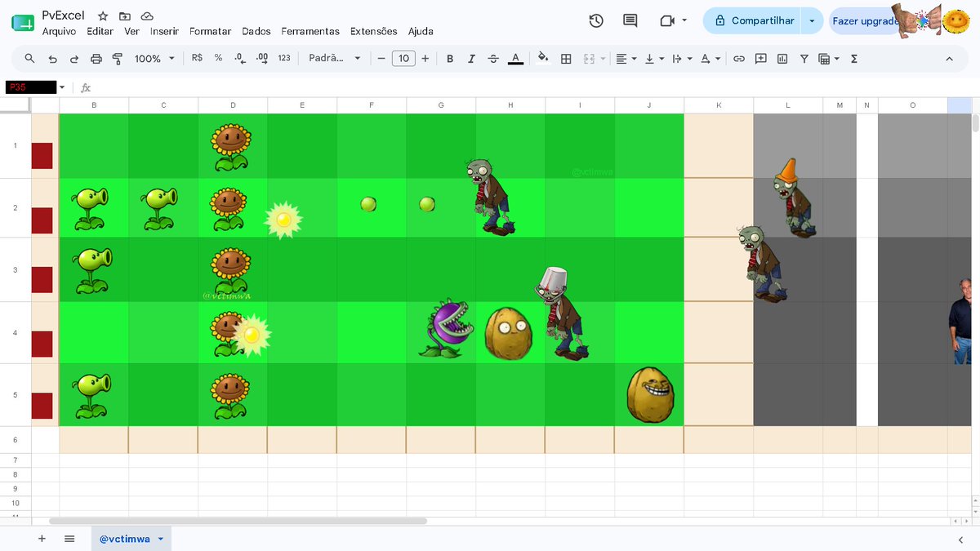
Task: Open the Extensões menu
Action: pos(374,31)
